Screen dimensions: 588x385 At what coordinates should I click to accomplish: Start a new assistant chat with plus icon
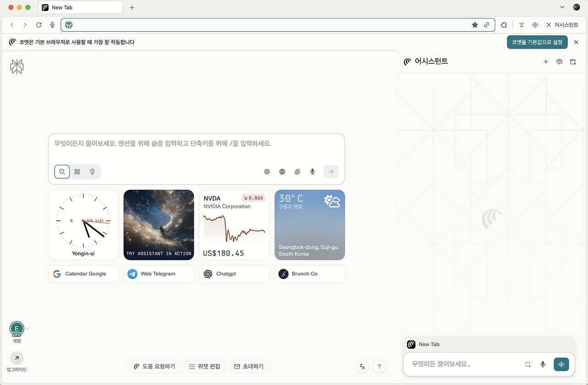(x=546, y=61)
